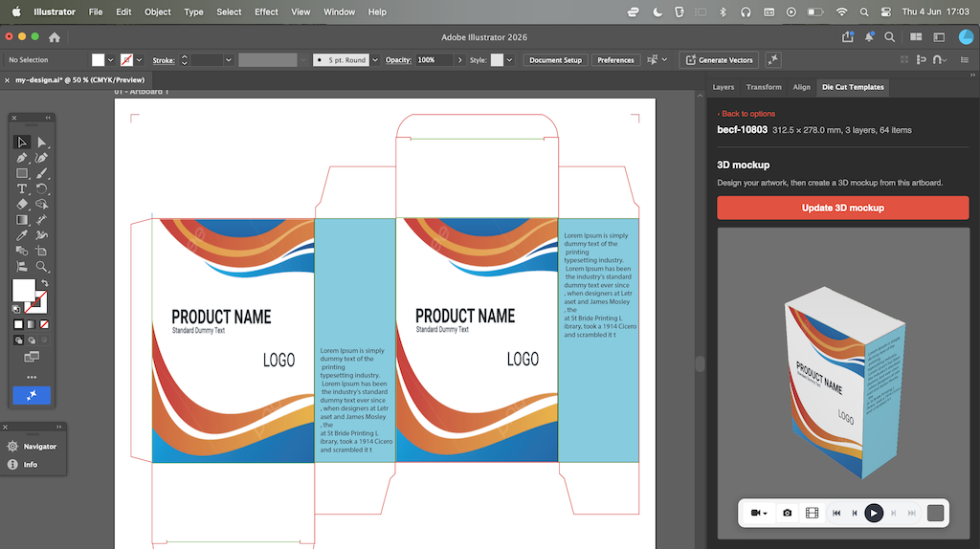Click the large white fill swatch
The image size is (980, 549).
click(x=24, y=291)
